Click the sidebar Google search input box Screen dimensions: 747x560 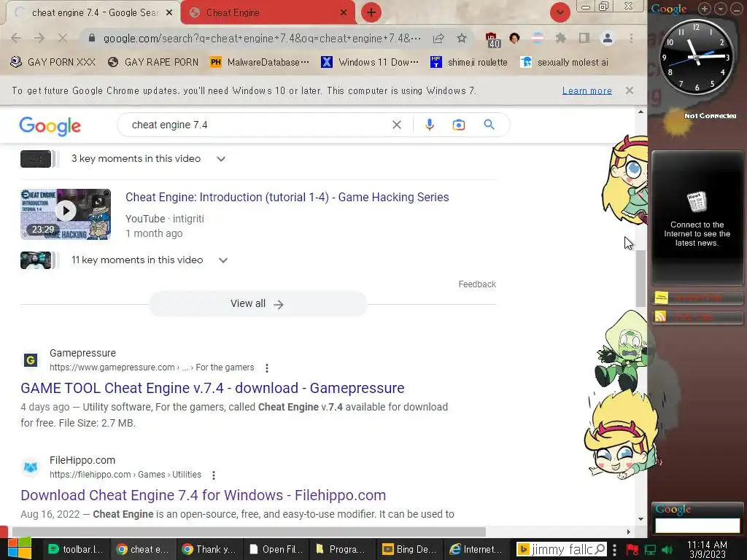click(697, 526)
